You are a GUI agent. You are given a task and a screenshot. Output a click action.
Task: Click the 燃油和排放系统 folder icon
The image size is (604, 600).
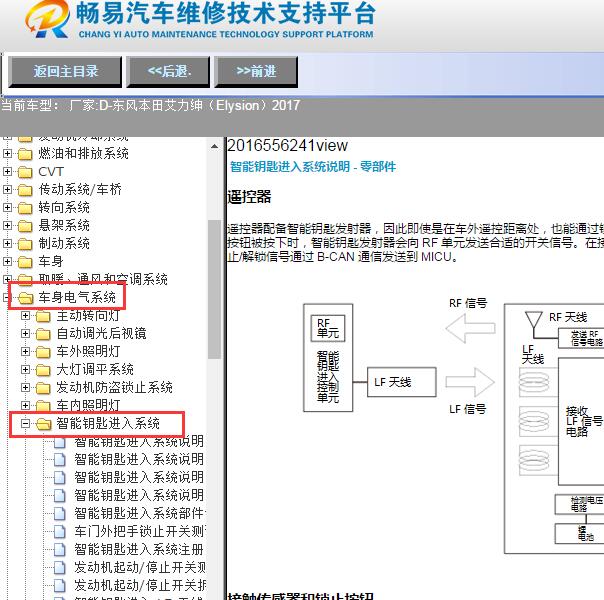[25, 154]
